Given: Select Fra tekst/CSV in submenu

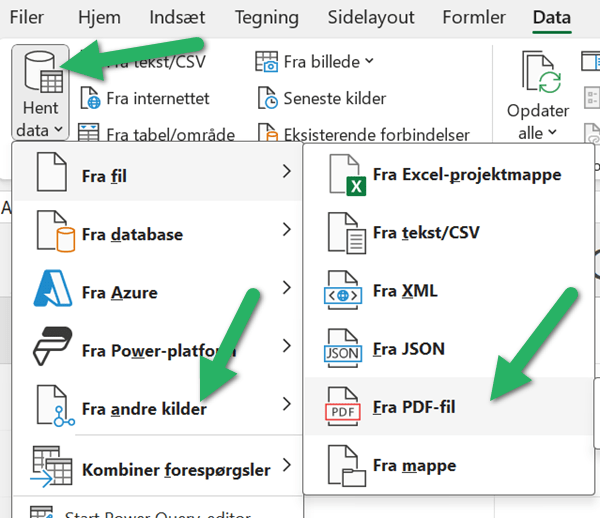Looking at the screenshot, I should click(425, 233).
